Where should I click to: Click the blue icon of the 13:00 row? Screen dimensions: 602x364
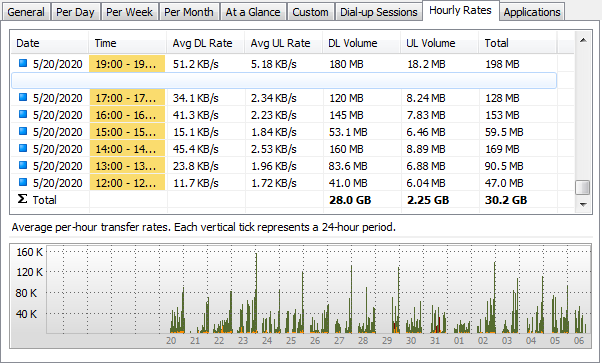click(23, 165)
